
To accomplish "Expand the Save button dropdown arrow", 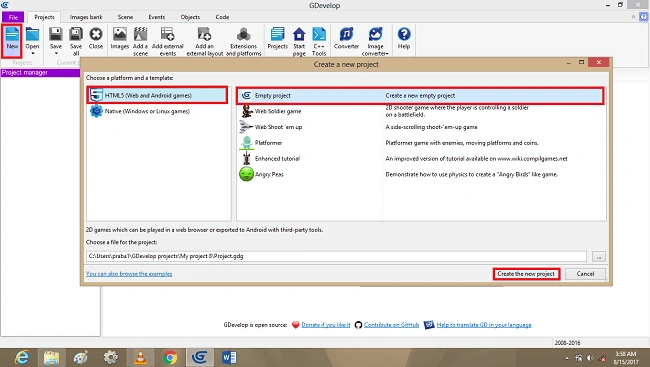I will tap(56, 53).
